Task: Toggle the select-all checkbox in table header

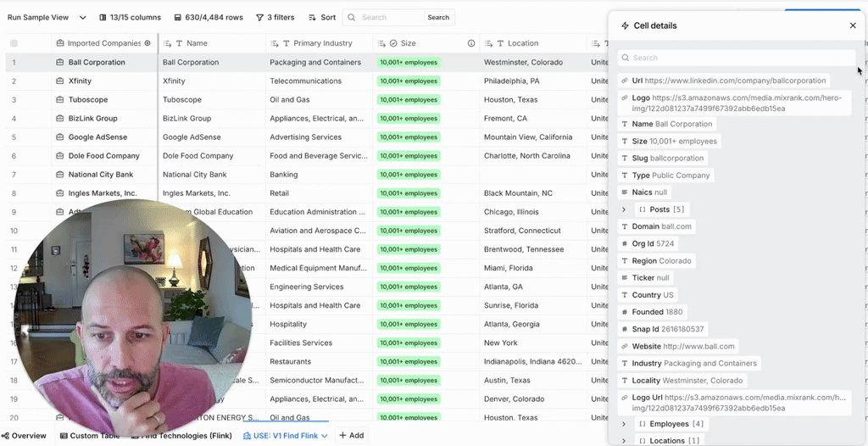Action: tap(14, 43)
